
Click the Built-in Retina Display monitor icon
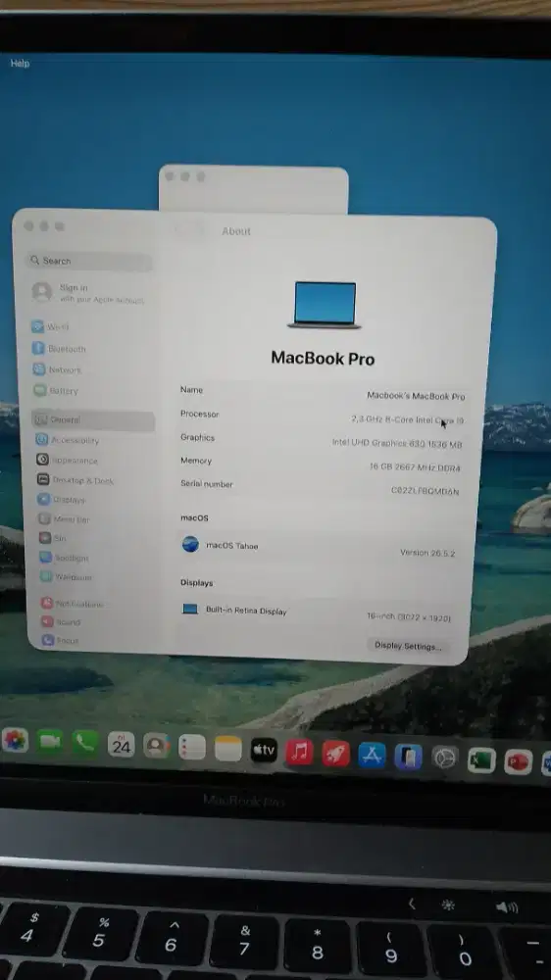[190, 609]
